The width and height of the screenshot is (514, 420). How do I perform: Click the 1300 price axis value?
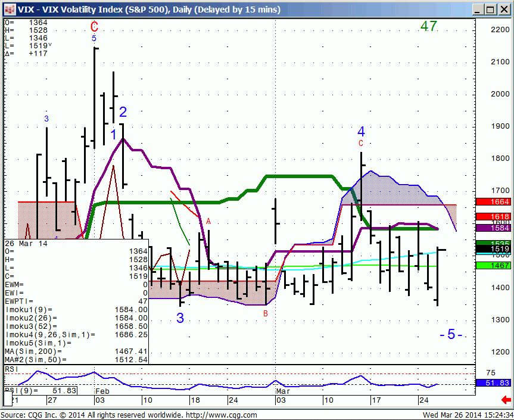click(x=500, y=320)
